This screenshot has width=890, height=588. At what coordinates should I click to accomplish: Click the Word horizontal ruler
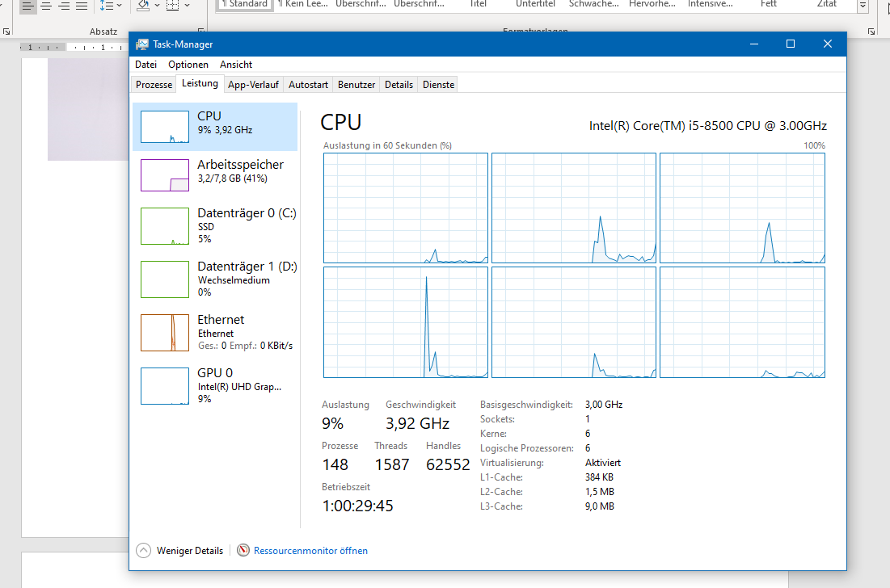[74, 47]
